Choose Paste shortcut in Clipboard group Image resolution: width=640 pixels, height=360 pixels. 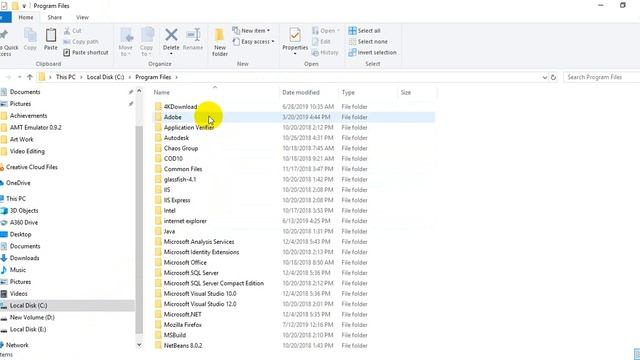click(86, 52)
